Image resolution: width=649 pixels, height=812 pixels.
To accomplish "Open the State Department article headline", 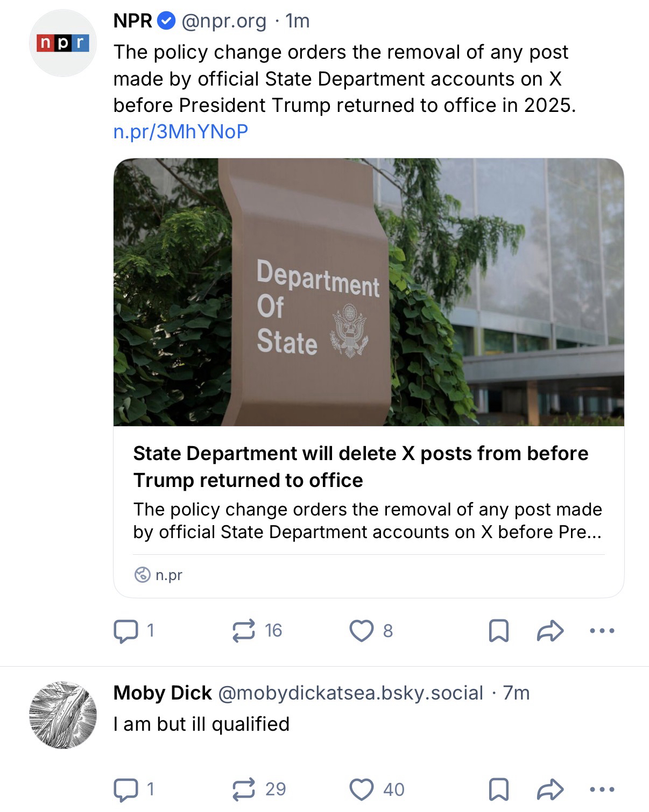I will (x=361, y=467).
